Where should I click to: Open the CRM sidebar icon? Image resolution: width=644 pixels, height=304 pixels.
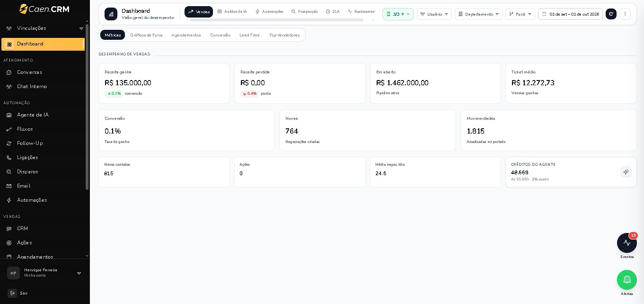(9, 229)
